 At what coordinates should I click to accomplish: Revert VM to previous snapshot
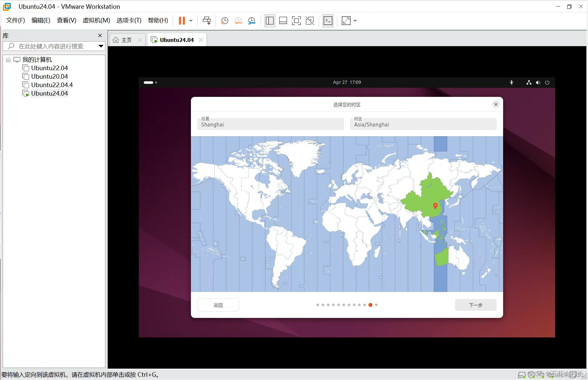coord(238,21)
